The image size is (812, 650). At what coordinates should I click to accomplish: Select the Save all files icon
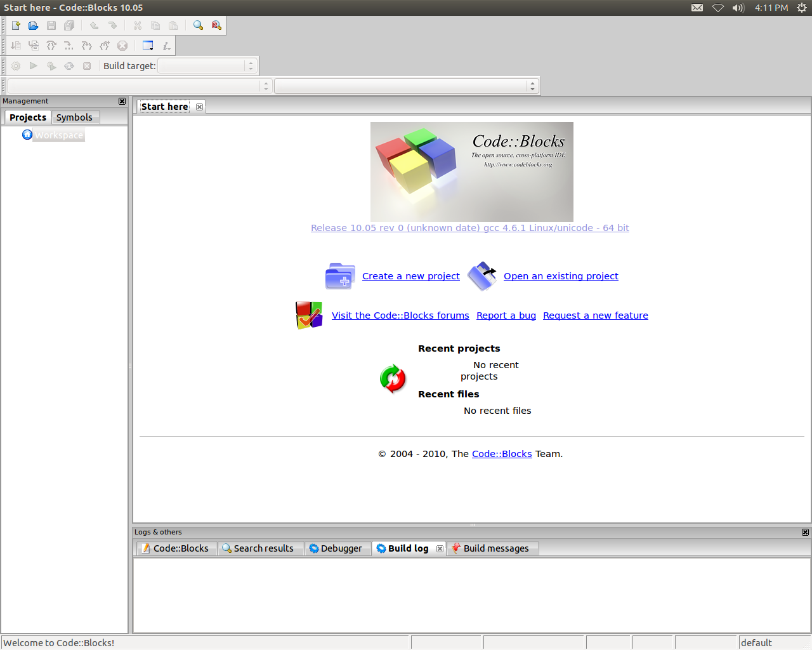pos(69,25)
